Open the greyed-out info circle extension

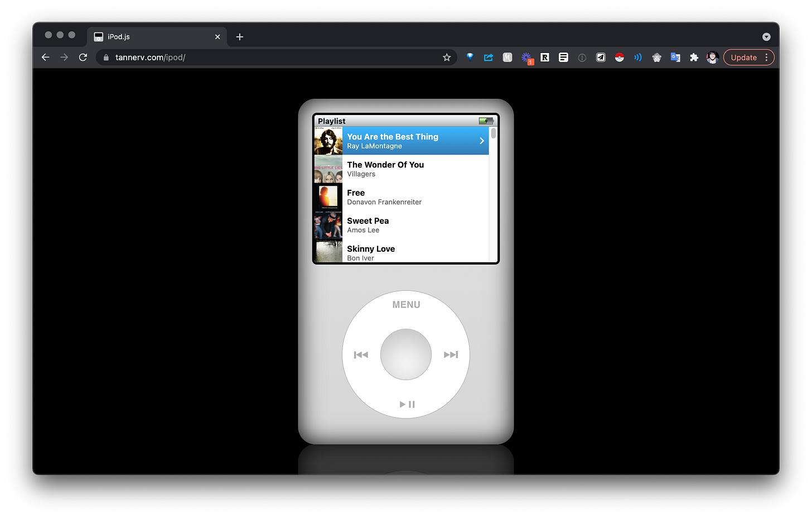[x=582, y=57]
